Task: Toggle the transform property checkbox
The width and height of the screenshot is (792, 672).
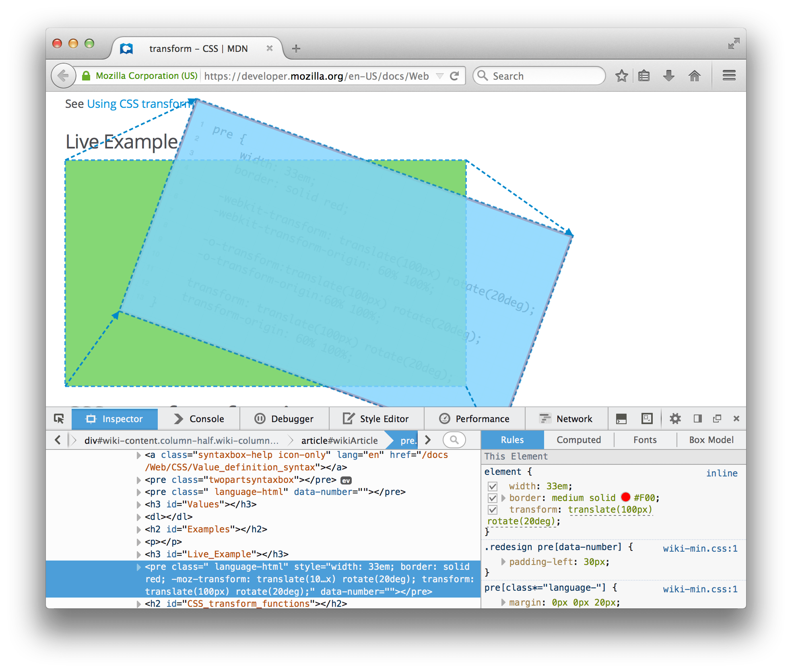Action: 490,509
